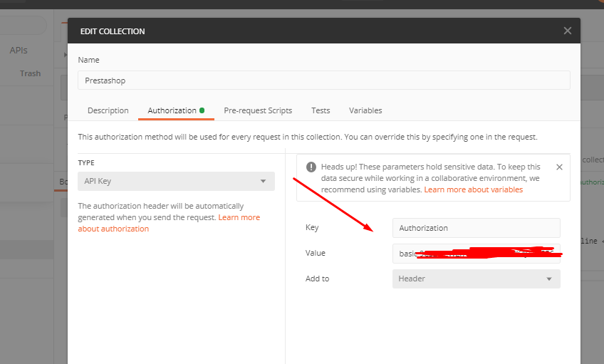Click into the Value input field

476,253
